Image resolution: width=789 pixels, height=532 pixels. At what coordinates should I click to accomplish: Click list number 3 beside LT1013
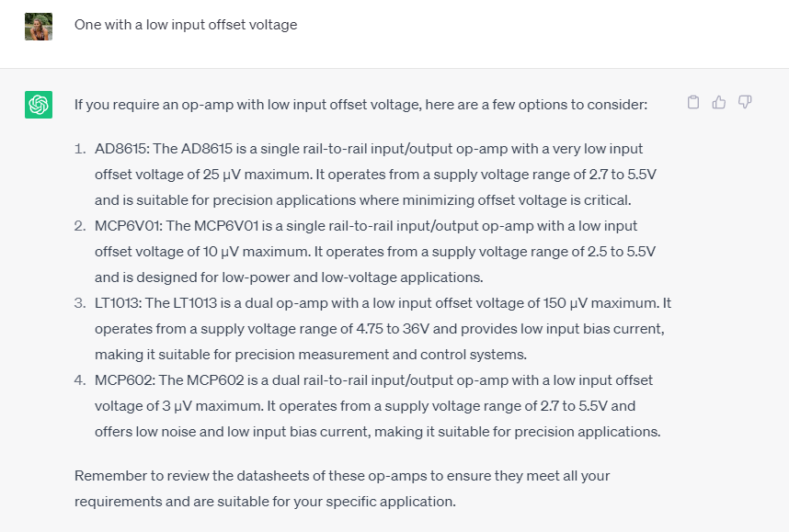pos(80,303)
